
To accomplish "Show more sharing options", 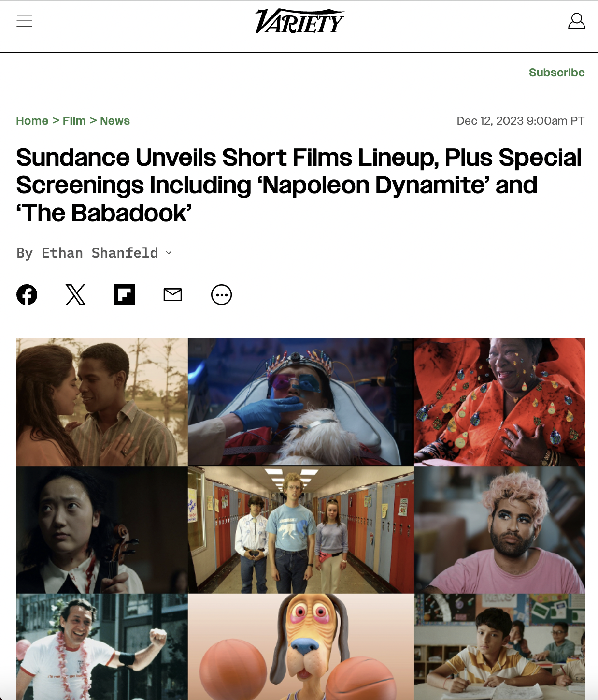I will [222, 294].
